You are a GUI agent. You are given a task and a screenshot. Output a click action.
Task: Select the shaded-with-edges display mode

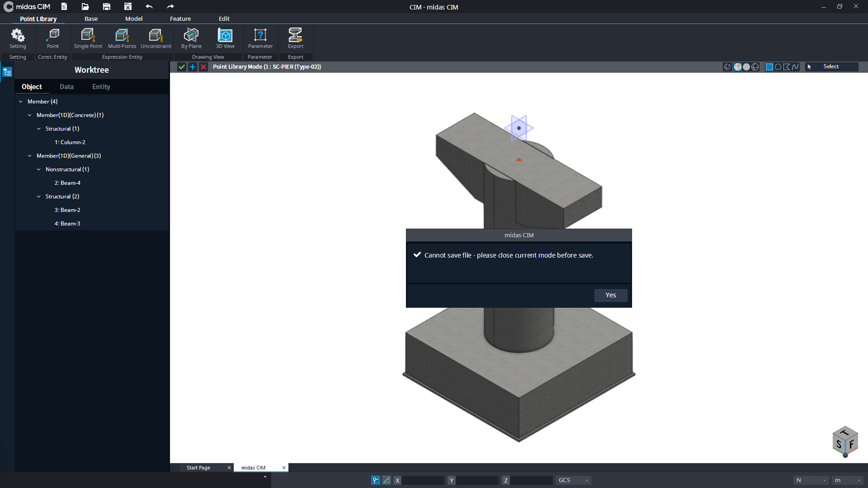pos(737,67)
